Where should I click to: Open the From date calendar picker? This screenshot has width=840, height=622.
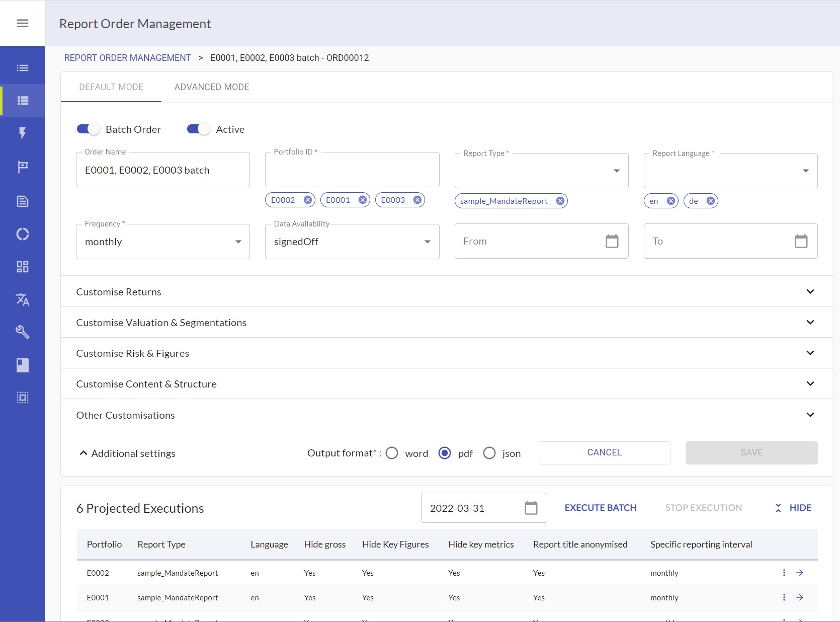(x=612, y=242)
